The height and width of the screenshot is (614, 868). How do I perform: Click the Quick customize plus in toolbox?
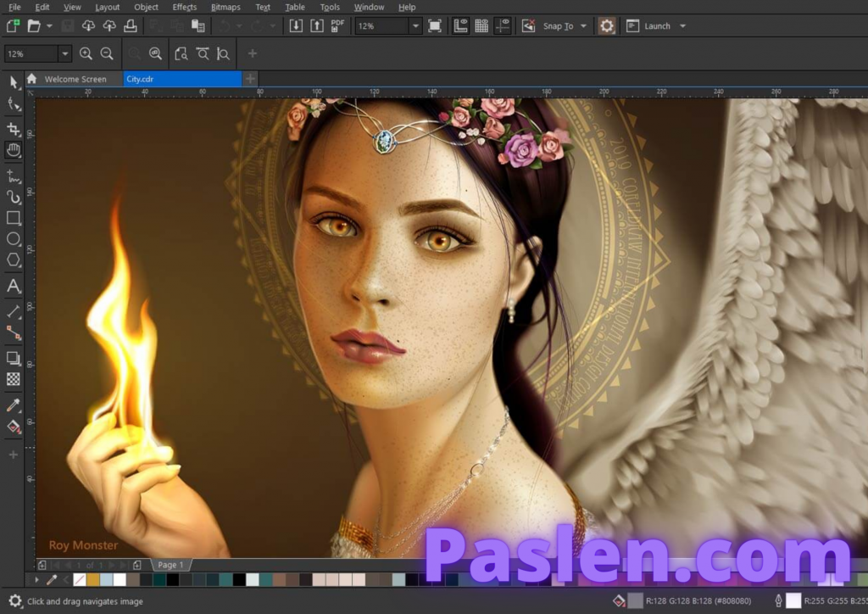coord(14,455)
